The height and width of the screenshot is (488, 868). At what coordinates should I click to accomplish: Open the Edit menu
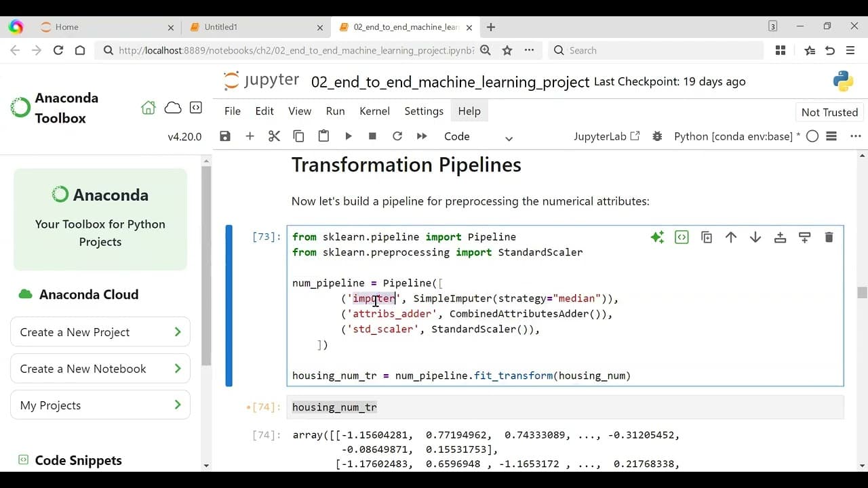[x=264, y=111]
